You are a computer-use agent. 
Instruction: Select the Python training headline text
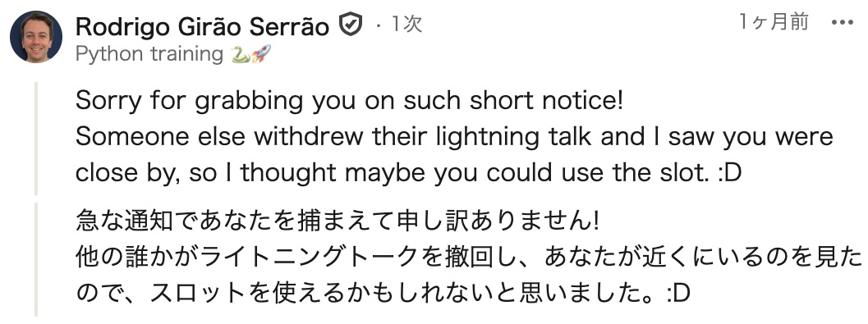pyautogui.click(x=149, y=54)
